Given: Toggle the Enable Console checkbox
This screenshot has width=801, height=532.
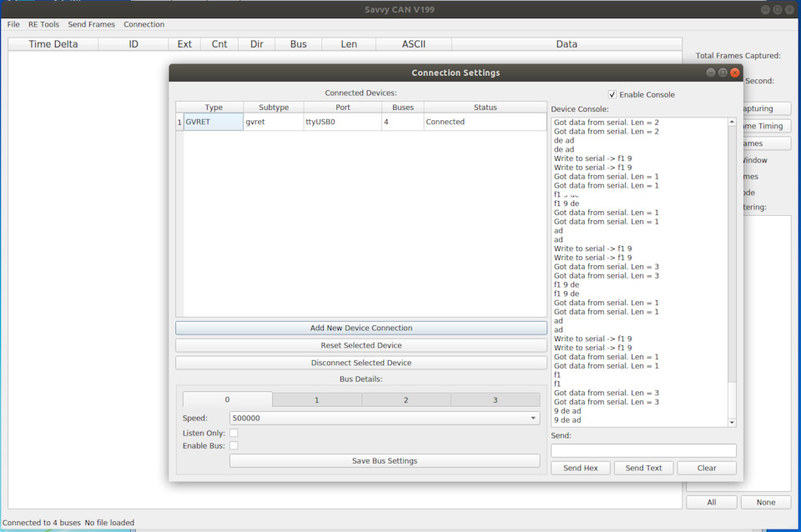Looking at the screenshot, I should coord(612,94).
